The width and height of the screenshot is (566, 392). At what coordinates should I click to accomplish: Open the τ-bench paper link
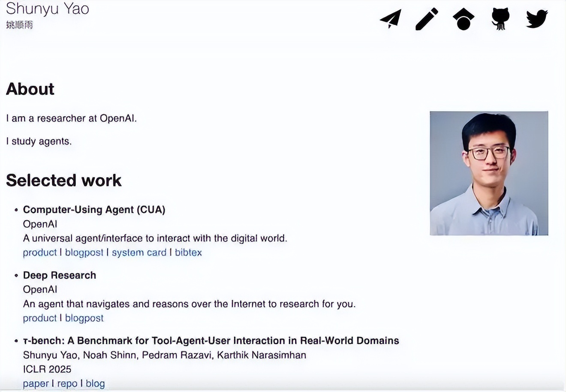point(36,383)
